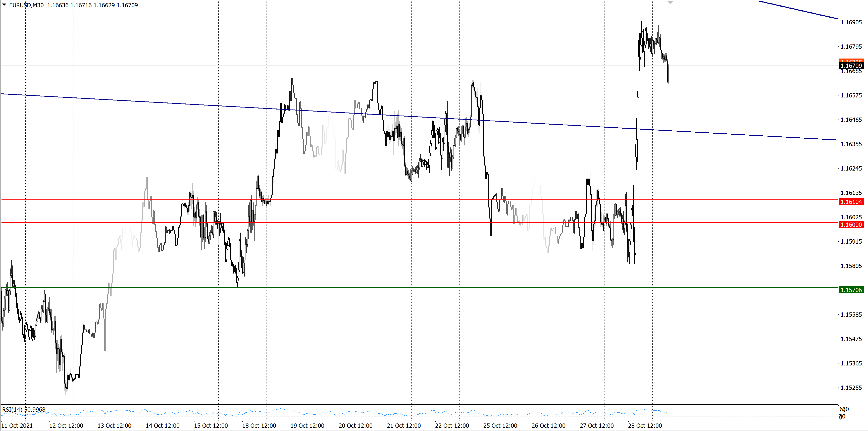Click the 1.16245 price scale value
The height and width of the screenshot is (431, 868).
pyautogui.click(x=851, y=169)
